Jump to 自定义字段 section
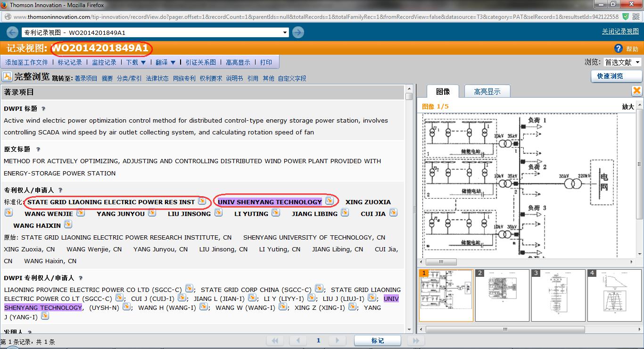 292,78
